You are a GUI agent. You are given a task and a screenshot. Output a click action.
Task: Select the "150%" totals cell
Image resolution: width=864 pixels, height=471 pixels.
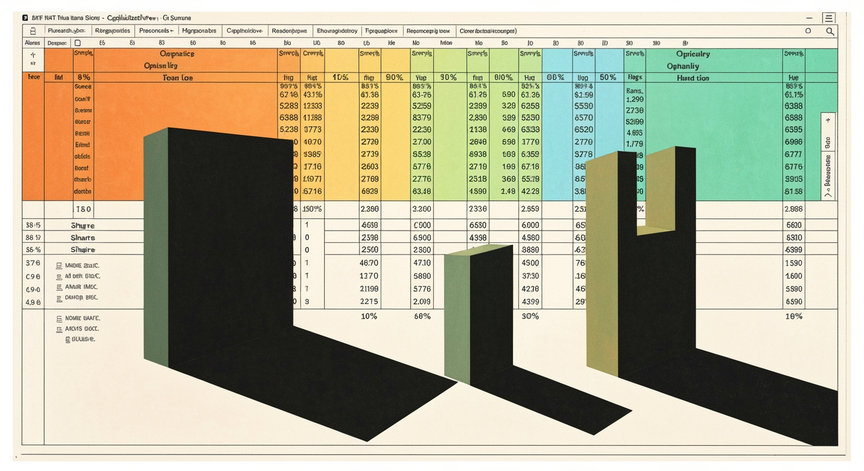coord(312,209)
